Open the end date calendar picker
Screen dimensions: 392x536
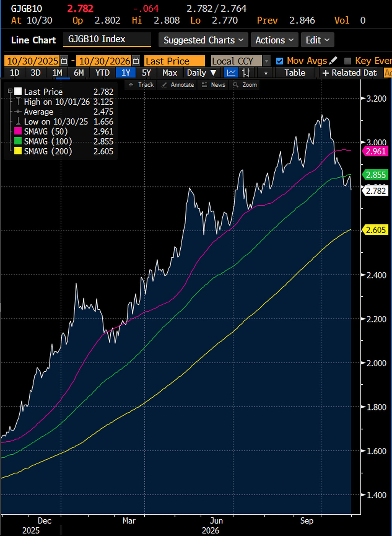136,61
